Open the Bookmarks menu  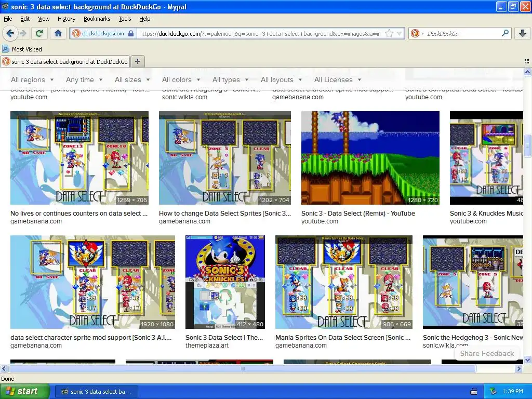tap(97, 19)
